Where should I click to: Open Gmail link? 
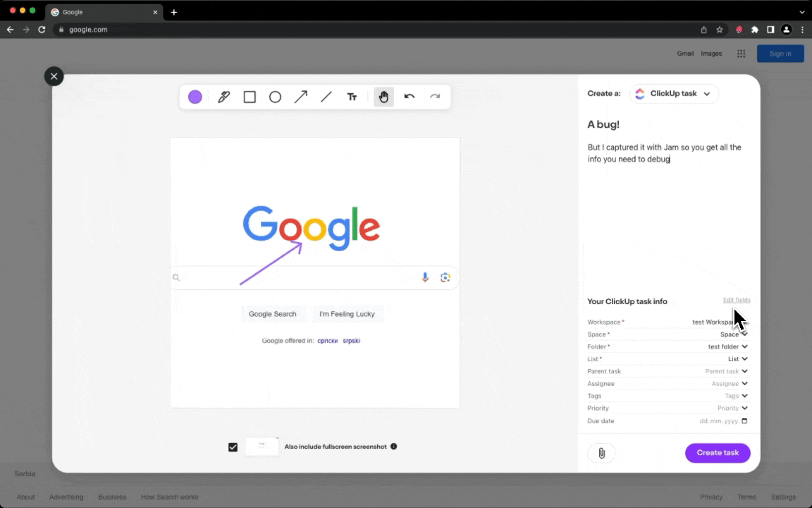coord(685,54)
